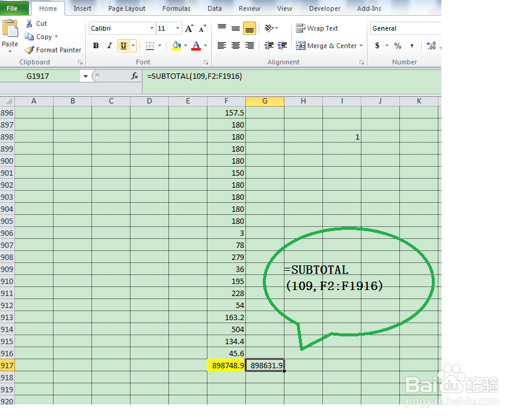Apply the Fill Color paint bucket
The image size is (528, 420).
click(176, 46)
